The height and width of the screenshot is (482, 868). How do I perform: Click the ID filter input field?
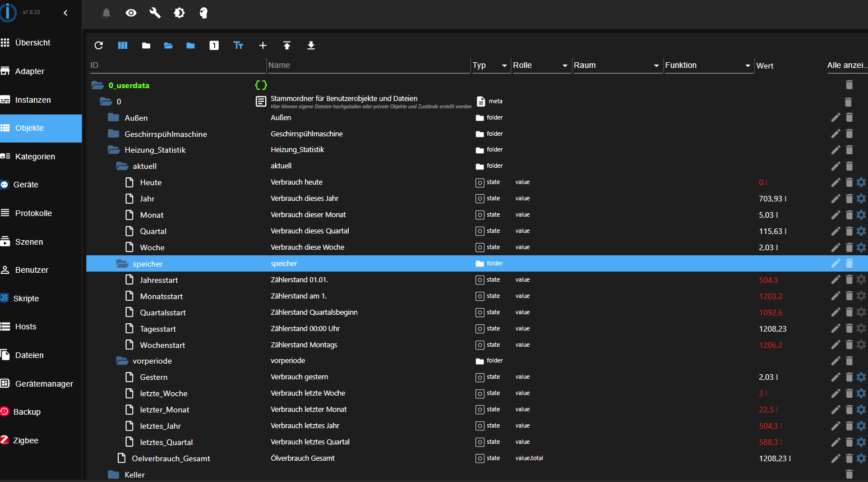(177, 65)
